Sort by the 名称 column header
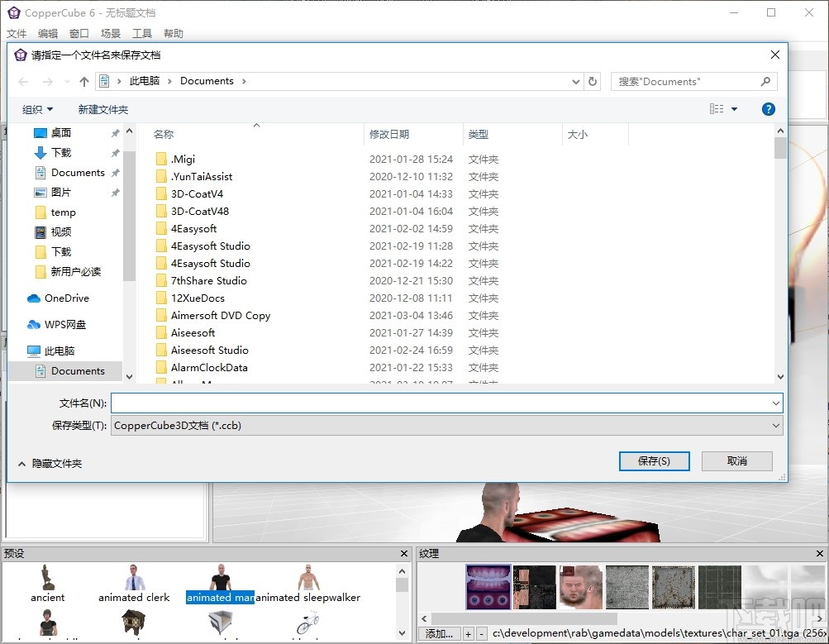 [x=164, y=134]
